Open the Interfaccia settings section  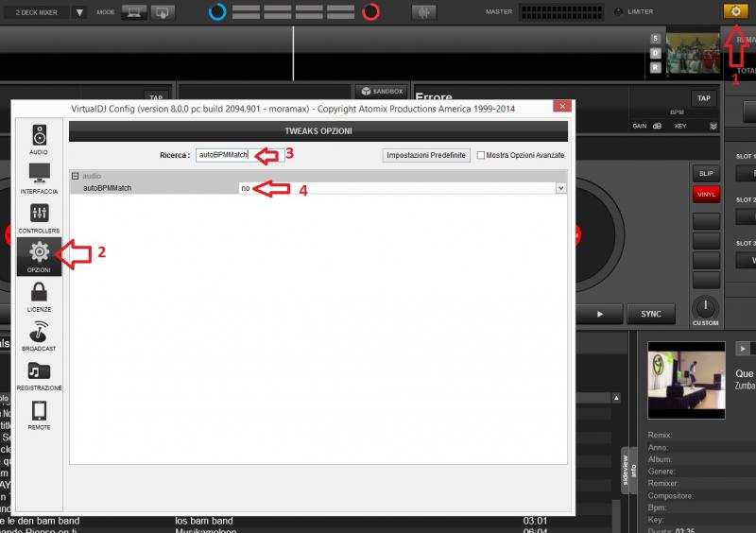pos(39,179)
